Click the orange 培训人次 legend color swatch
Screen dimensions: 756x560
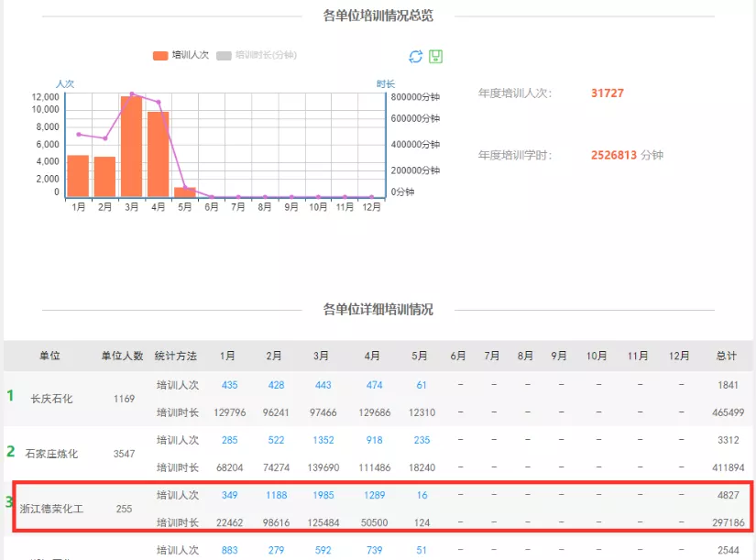click(x=160, y=55)
